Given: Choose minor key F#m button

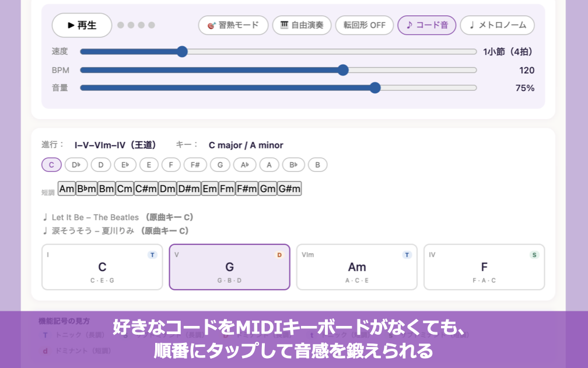Looking at the screenshot, I should (x=247, y=189).
